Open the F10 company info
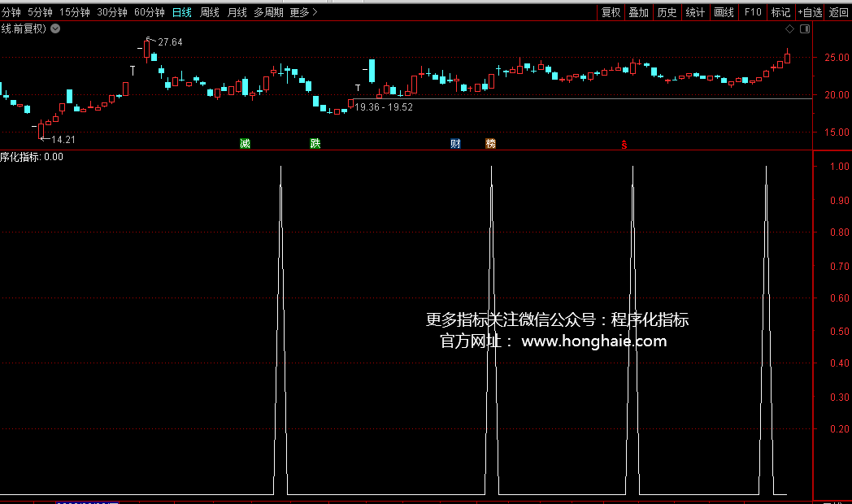Image resolution: width=852 pixels, height=504 pixels. 753,12
